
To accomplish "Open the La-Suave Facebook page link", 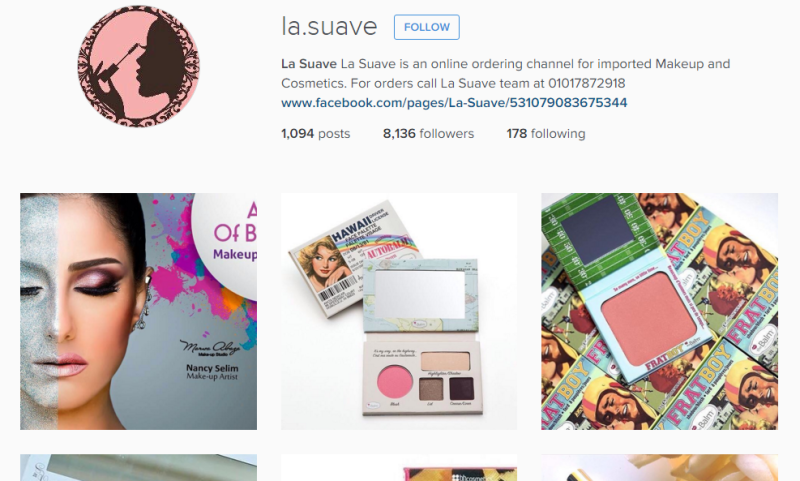I will [x=454, y=103].
